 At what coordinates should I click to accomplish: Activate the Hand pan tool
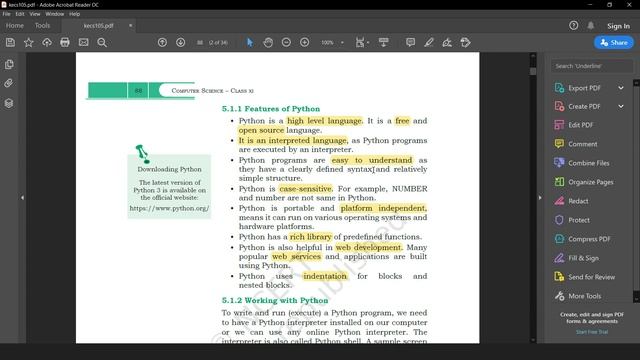pyautogui.click(x=268, y=42)
